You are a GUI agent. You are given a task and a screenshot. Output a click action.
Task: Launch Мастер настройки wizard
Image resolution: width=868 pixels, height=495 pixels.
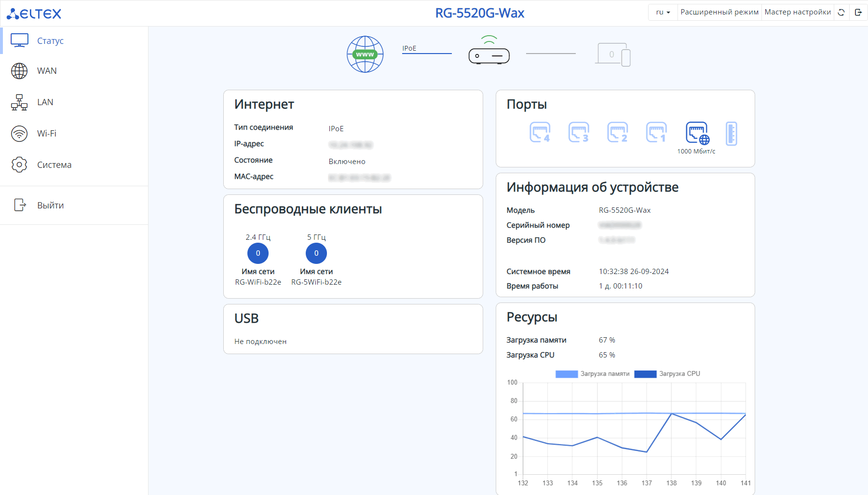797,13
